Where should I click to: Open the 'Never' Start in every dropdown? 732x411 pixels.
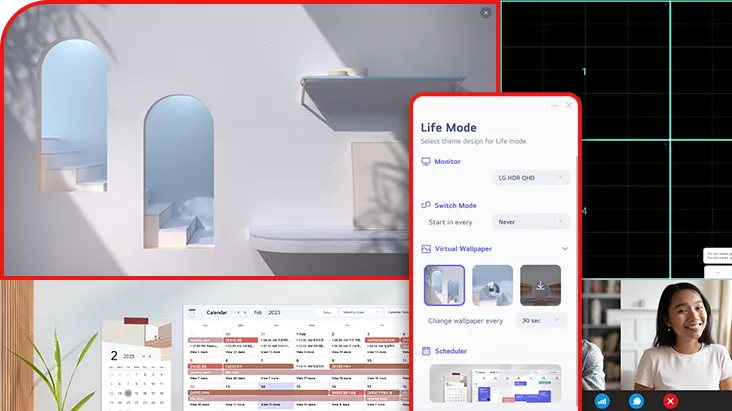point(531,222)
